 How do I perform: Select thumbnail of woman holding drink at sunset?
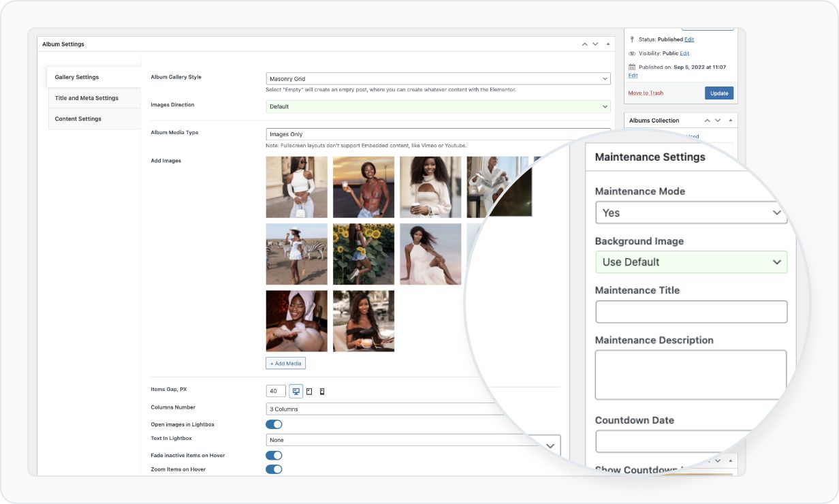[x=364, y=187]
